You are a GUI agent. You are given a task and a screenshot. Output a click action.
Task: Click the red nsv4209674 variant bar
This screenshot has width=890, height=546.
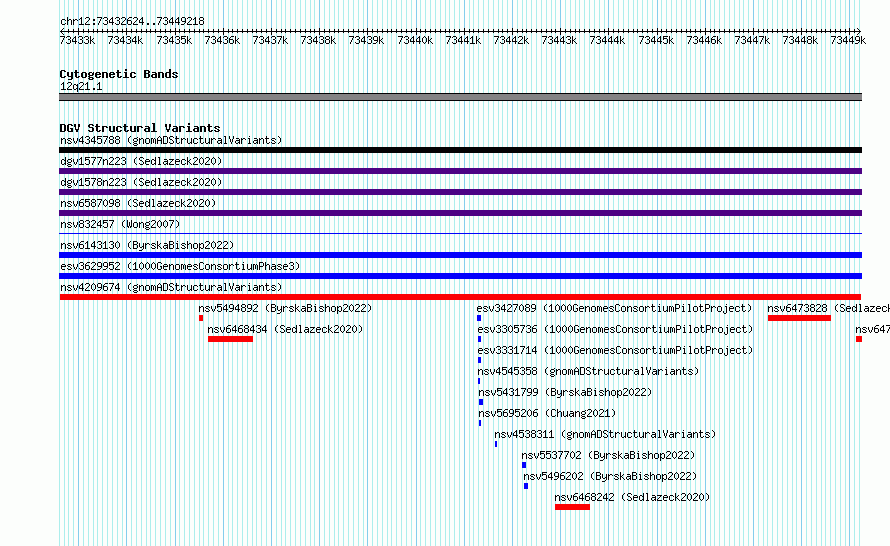coord(460,297)
